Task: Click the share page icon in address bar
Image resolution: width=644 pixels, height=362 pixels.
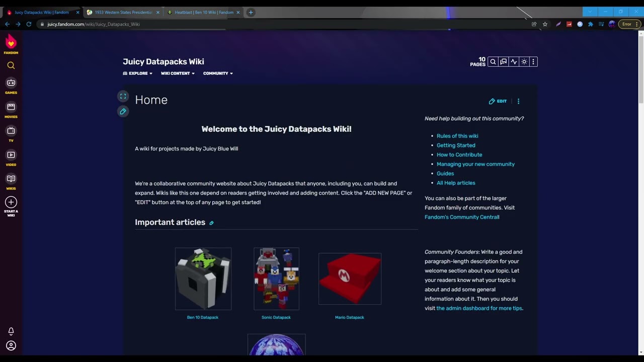Action: pyautogui.click(x=534, y=24)
